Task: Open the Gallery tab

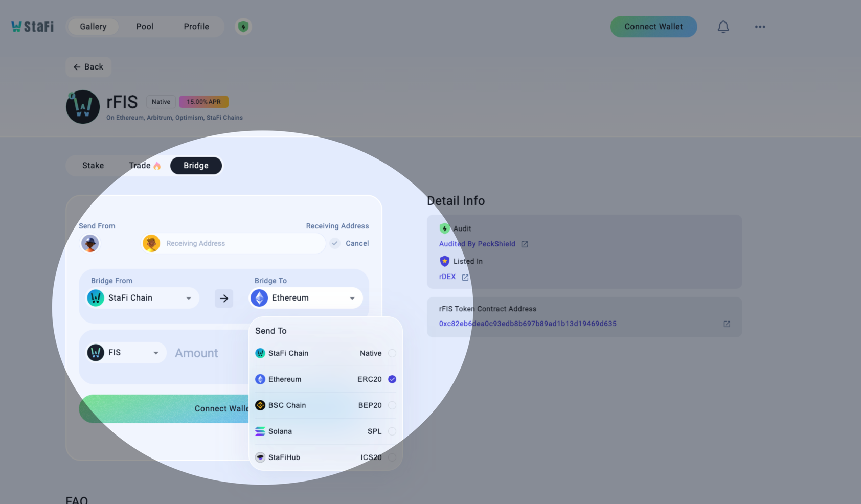Action: 93,27
